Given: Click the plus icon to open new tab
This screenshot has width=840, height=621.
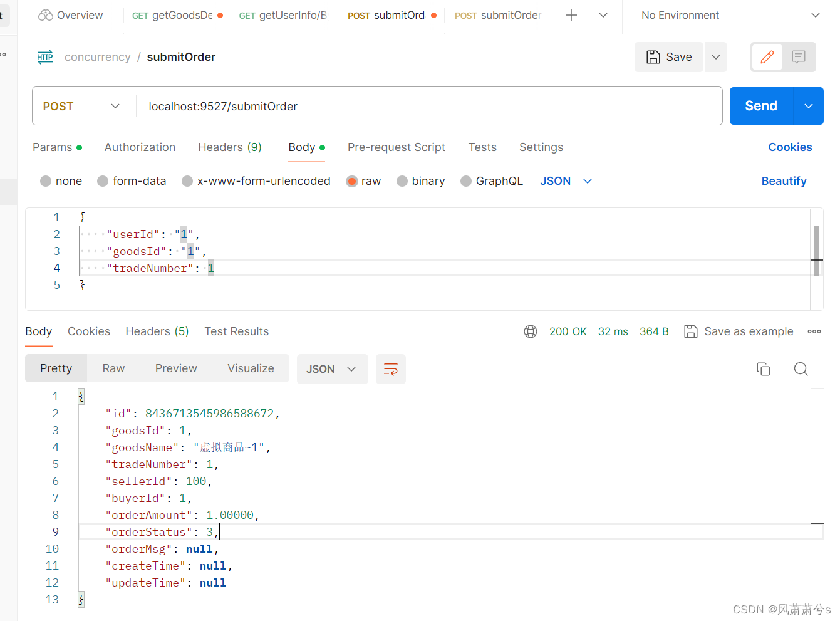Looking at the screenshot, I should pyautogui.click(x=571, y=15).
